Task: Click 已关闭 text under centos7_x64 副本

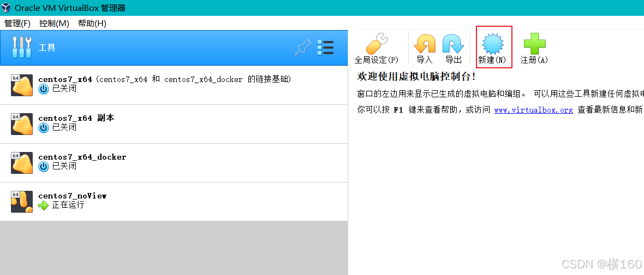Action: pyautogui.click(x=64, y=127)
